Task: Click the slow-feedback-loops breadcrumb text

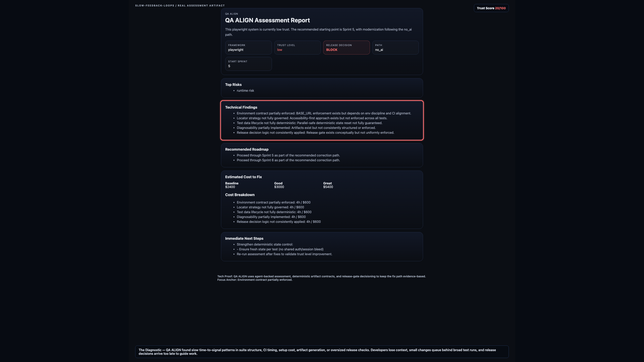Action: coord(155,6)
